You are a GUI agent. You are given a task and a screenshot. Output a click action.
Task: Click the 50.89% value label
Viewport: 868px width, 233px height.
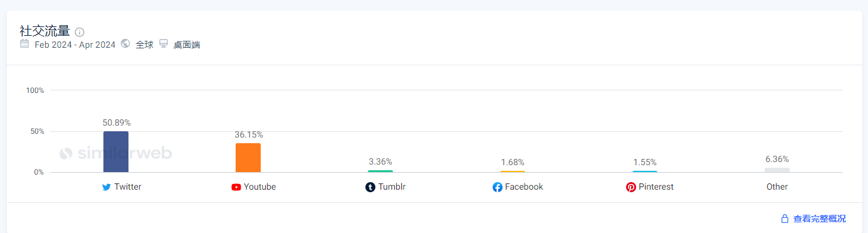click(x=117, y=122)
